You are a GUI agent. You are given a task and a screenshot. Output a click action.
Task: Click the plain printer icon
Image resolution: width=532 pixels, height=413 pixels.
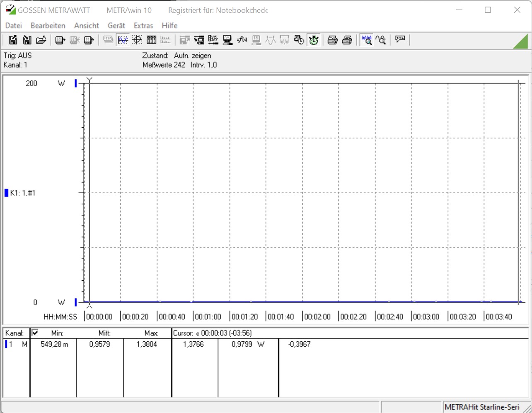347,40
